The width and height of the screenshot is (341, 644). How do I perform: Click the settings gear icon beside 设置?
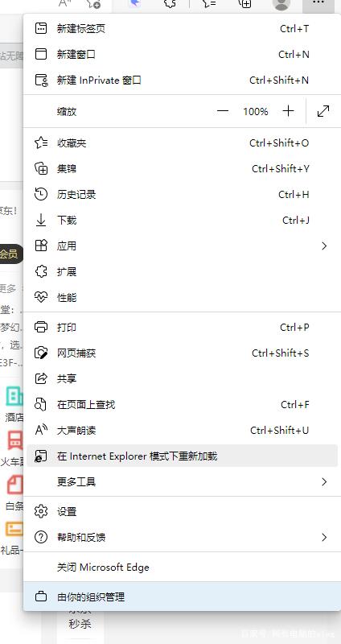[41, 511]
